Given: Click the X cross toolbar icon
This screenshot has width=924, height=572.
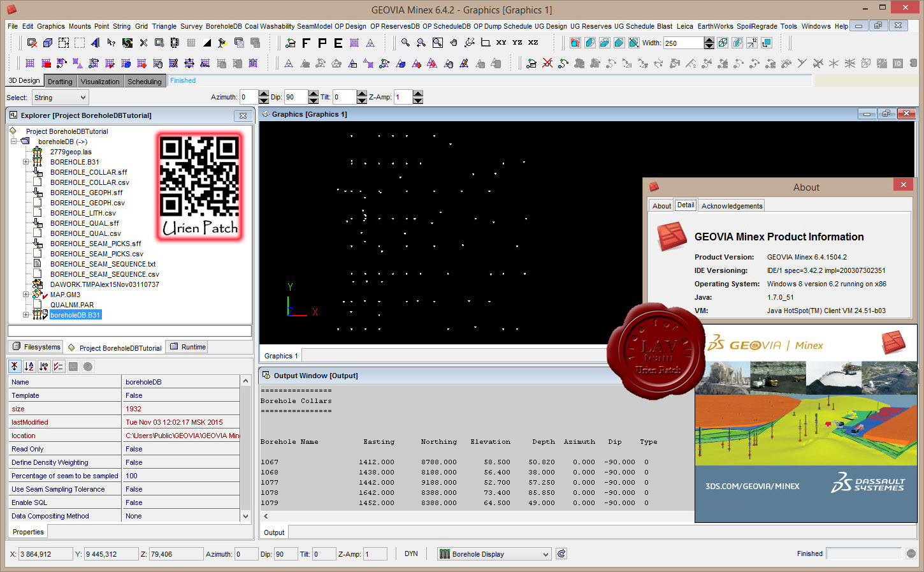Looking at the screenshot, I should tap(143, 43).
